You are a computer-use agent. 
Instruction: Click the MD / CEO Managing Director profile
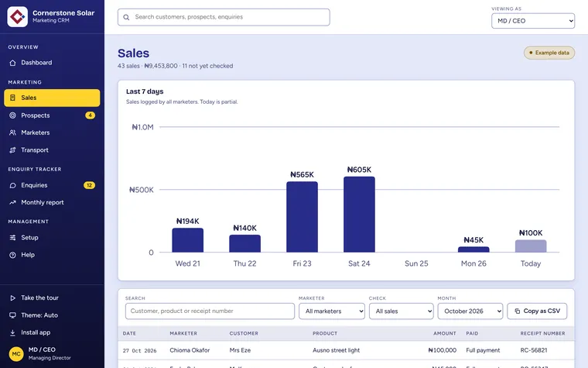coord(52,354)
